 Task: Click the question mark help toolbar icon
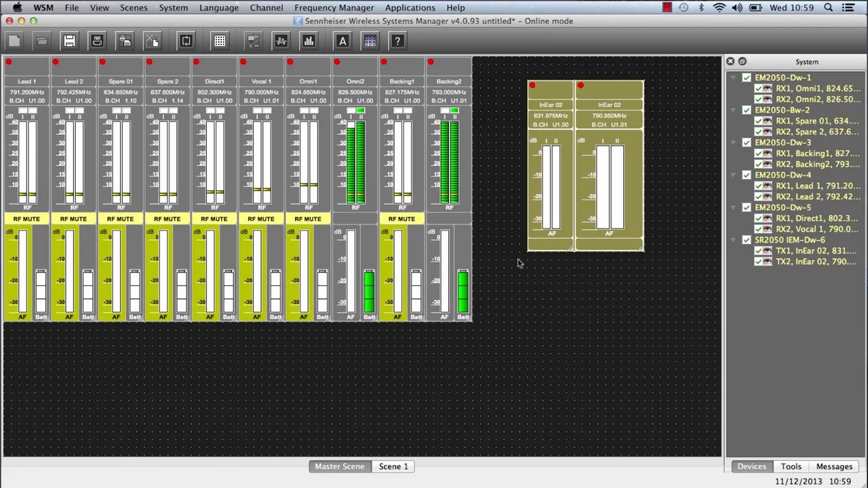[x=398, y=41]
